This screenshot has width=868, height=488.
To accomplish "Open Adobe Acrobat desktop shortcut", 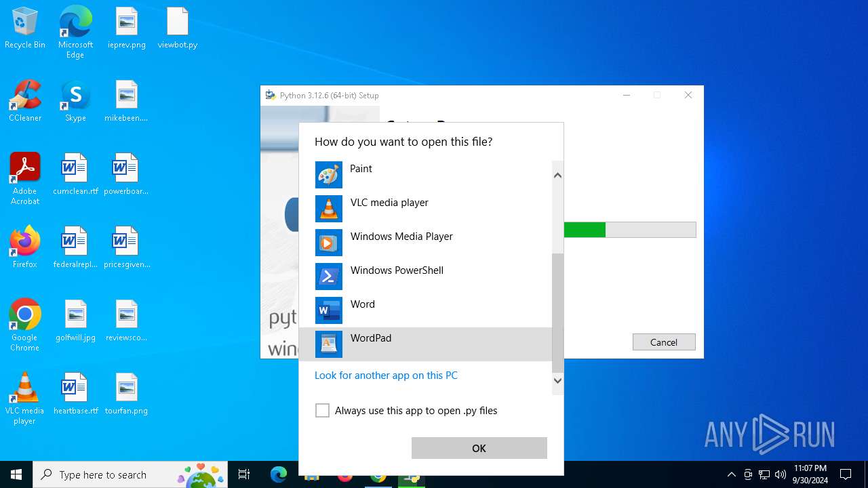I will 25,179.
